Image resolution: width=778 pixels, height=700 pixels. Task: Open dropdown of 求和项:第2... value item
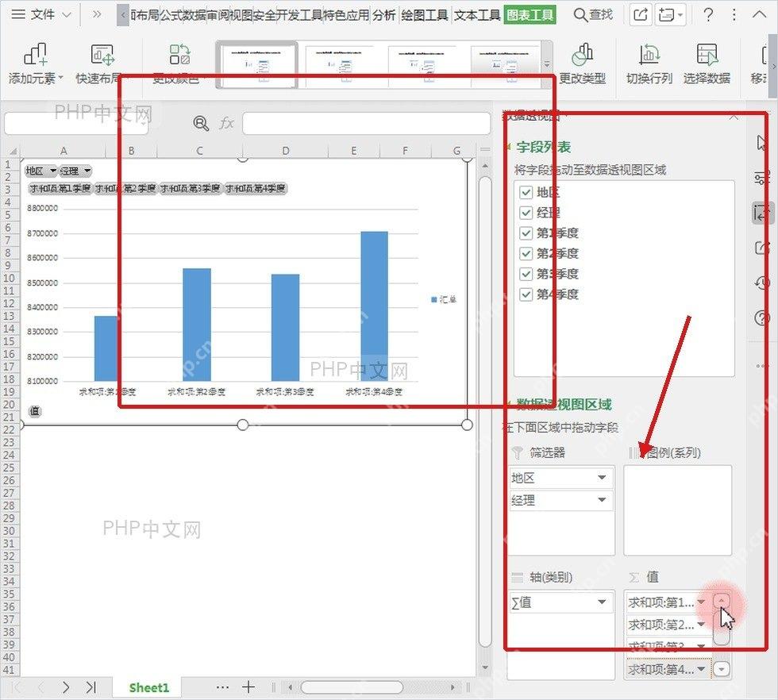(701, 624)
